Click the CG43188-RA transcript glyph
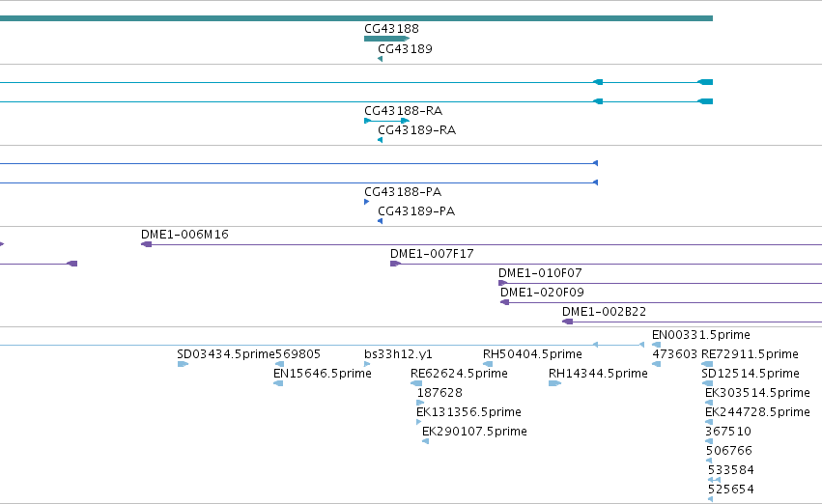 coord(387,121)
